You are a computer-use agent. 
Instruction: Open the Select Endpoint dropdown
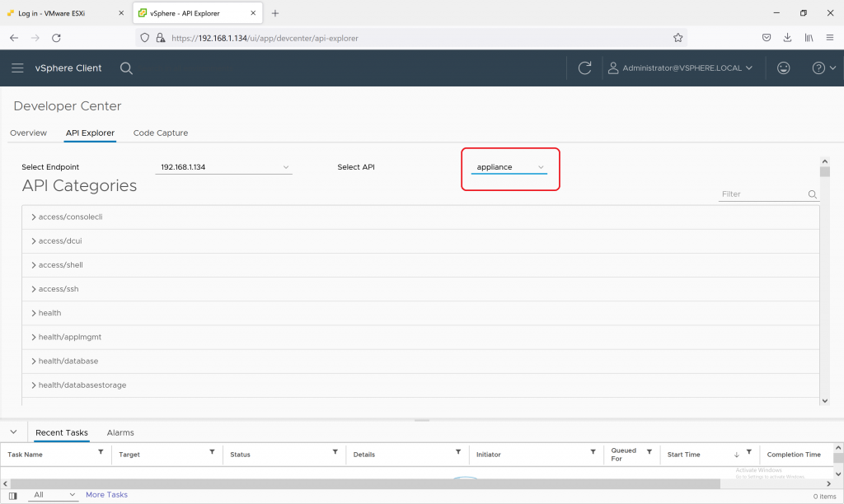[223, 166]
